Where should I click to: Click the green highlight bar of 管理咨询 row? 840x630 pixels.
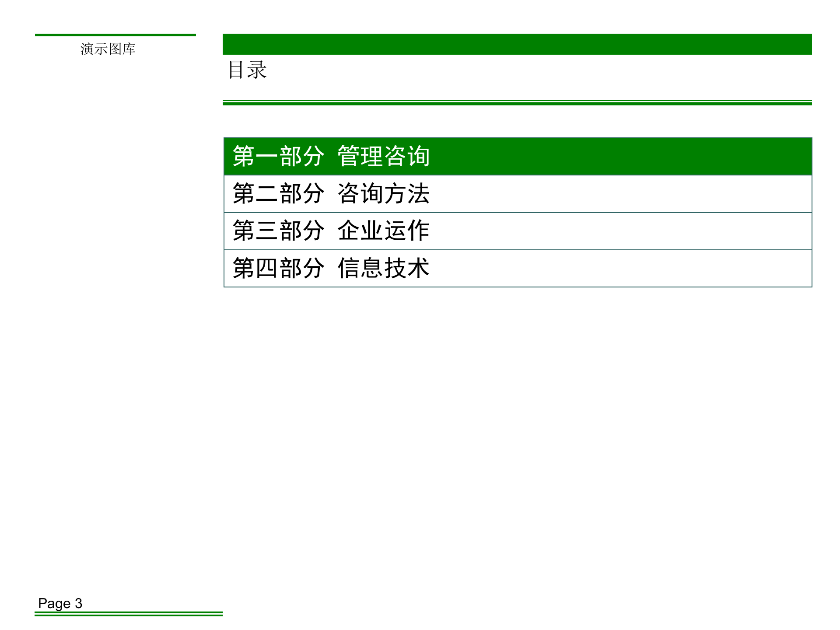(x=612, y=156)
